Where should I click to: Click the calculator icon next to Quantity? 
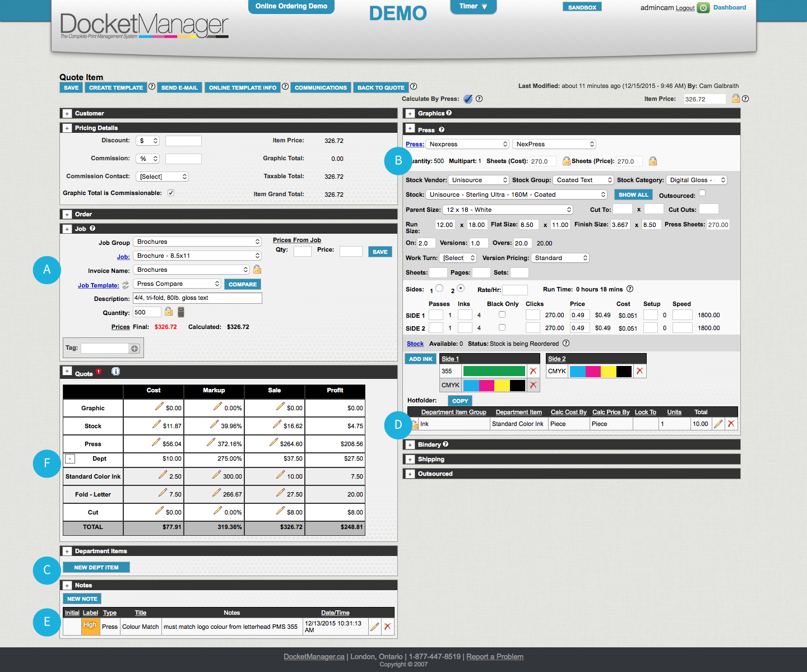pyautogui.click(x=181, y=312)
